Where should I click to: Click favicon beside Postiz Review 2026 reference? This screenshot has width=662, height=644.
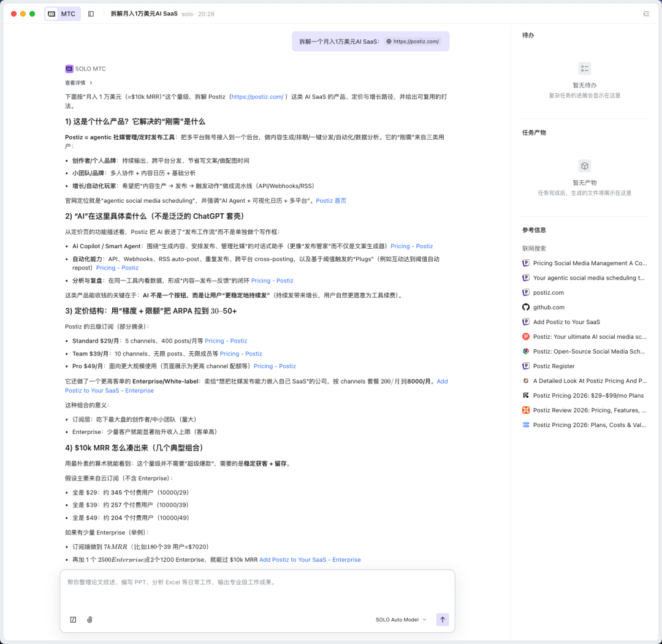click(x=526, y=410)
